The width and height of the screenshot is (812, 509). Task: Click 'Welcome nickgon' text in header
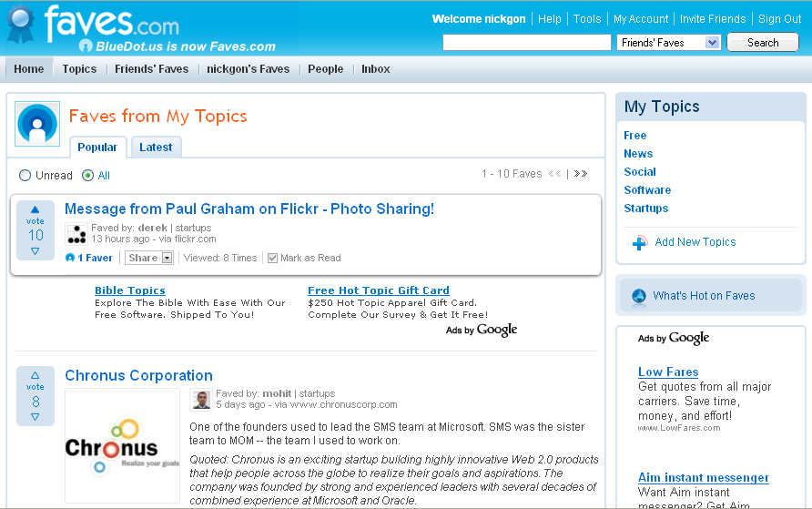(x=479, y=19)
